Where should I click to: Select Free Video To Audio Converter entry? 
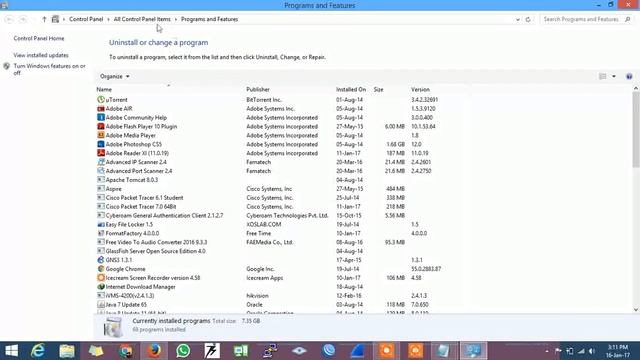click(282, 242)
